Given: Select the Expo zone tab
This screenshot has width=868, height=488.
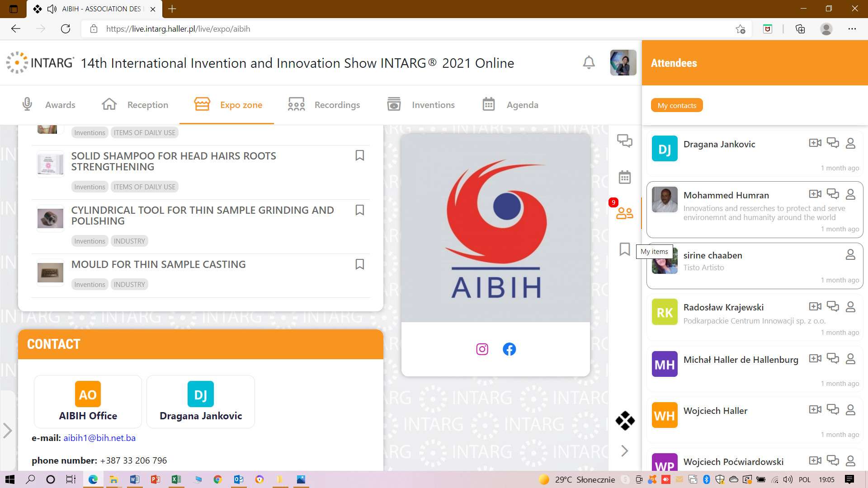Looking at the screenshot, I should (x=228, y=105).
